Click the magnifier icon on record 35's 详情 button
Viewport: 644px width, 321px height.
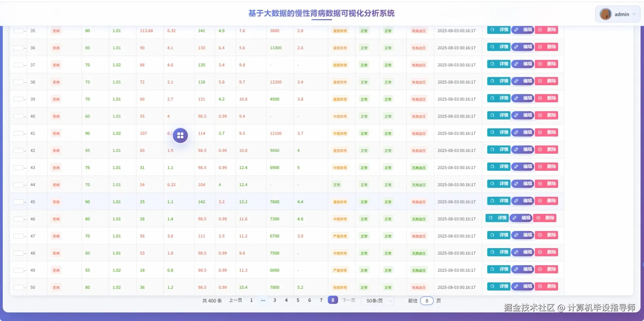click(493, 30)
